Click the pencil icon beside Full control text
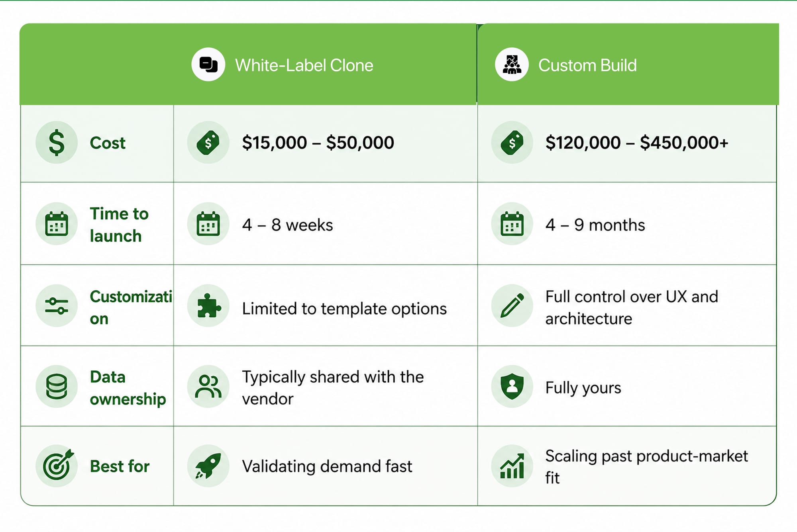This screenshot has height=532, width=797. (512, 306)
